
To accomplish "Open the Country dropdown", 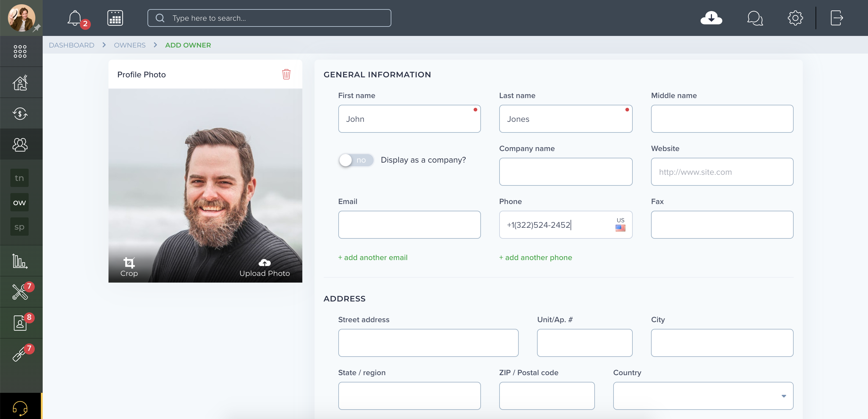I will pyautogui.click(x=703, y=396).
